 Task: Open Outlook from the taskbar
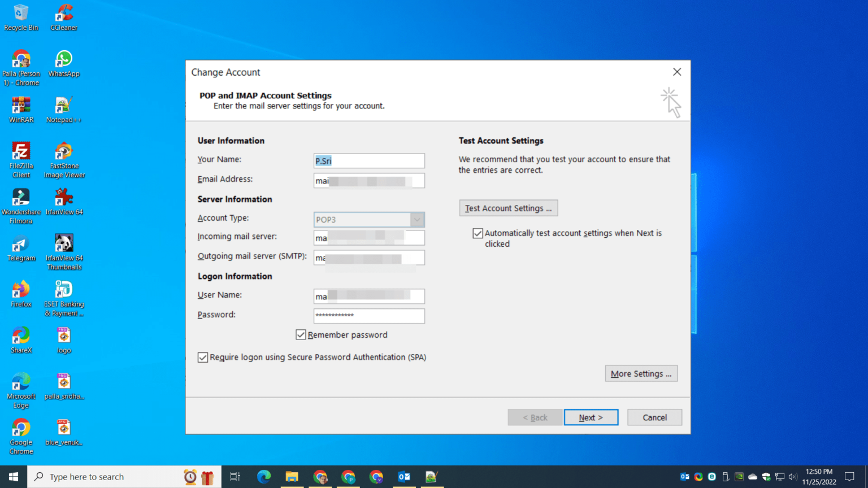(x=405, y=476)
